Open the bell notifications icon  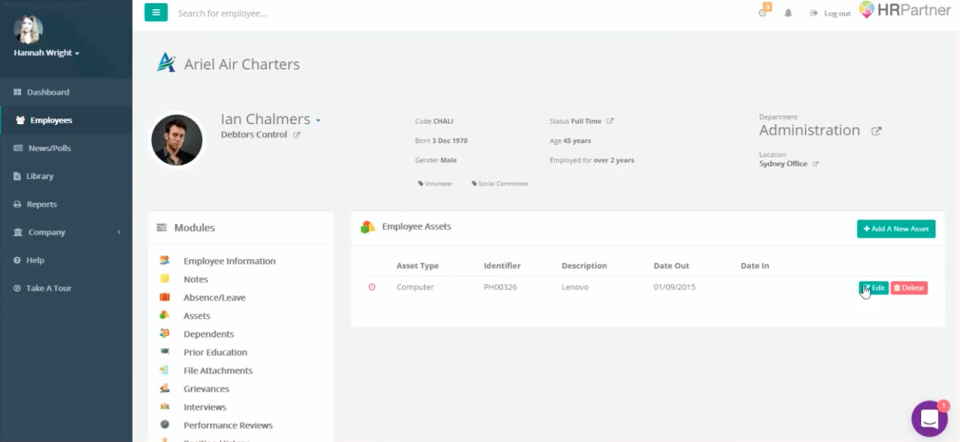click(x=788, y=13)
